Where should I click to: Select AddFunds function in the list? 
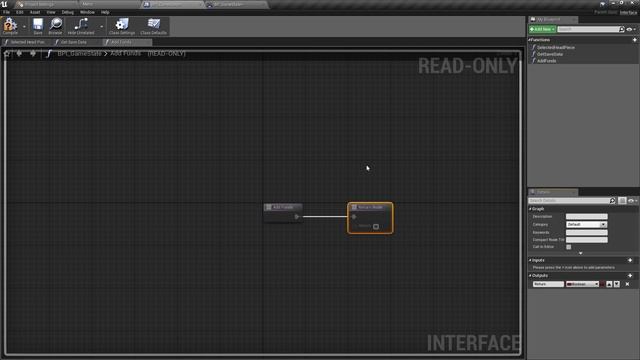pyautogui.click(x=546, y=60)
